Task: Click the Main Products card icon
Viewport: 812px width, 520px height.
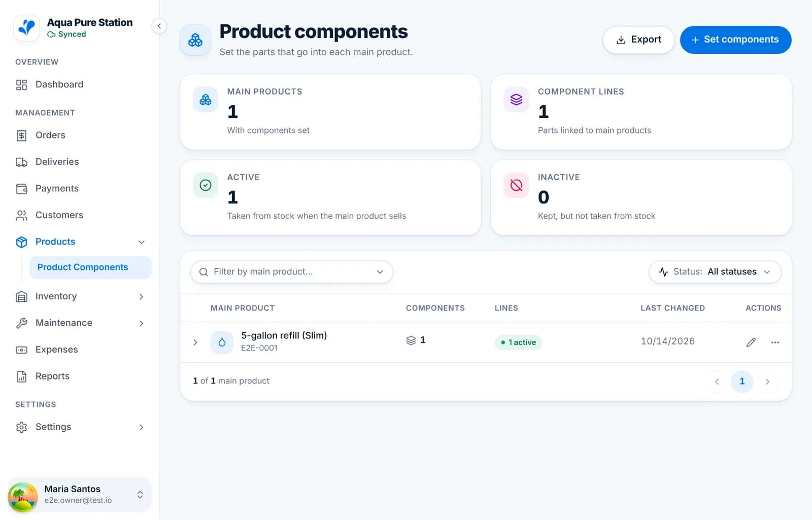Action: click(x=206, y=99)
